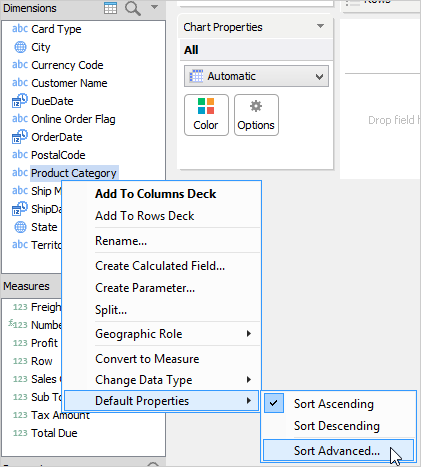Click the globe icon next to City

pos(20,47)
